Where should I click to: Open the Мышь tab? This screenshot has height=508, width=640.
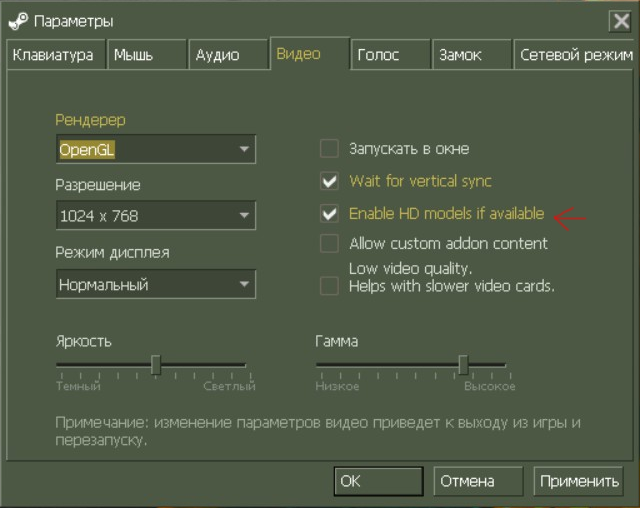[146, 55]
